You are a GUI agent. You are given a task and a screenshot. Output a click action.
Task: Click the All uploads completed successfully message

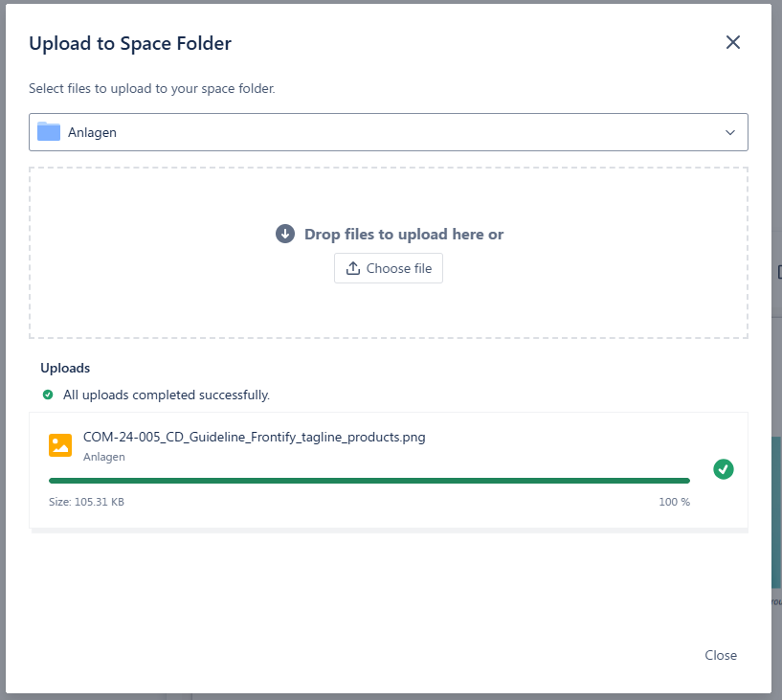167,395
